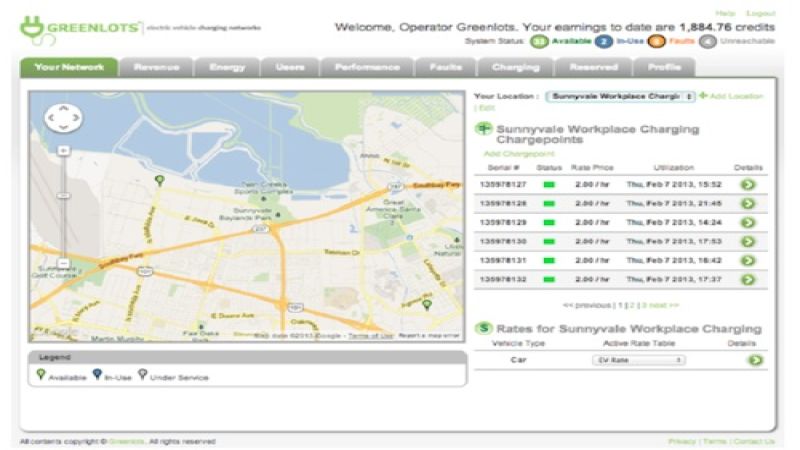Click the Available system status badge
This screenshot has width=800, height=450.
click(x=539, y=41)
